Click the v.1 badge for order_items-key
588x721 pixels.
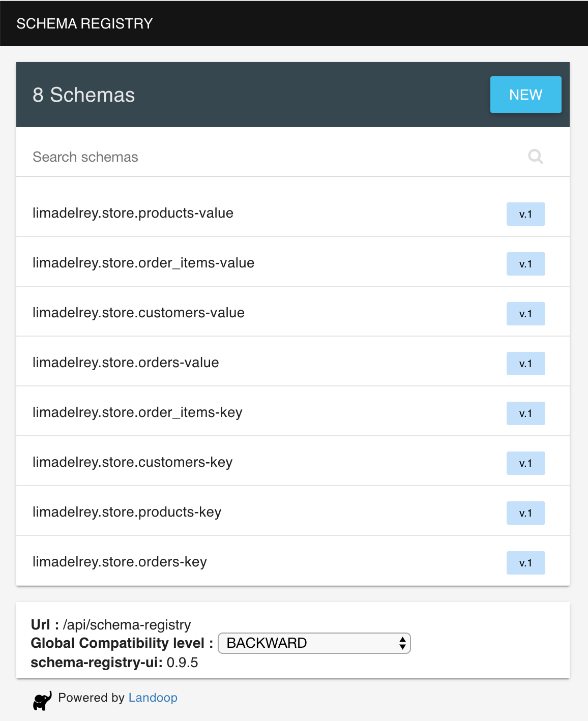pyautogui.click(x=525, y=413)
